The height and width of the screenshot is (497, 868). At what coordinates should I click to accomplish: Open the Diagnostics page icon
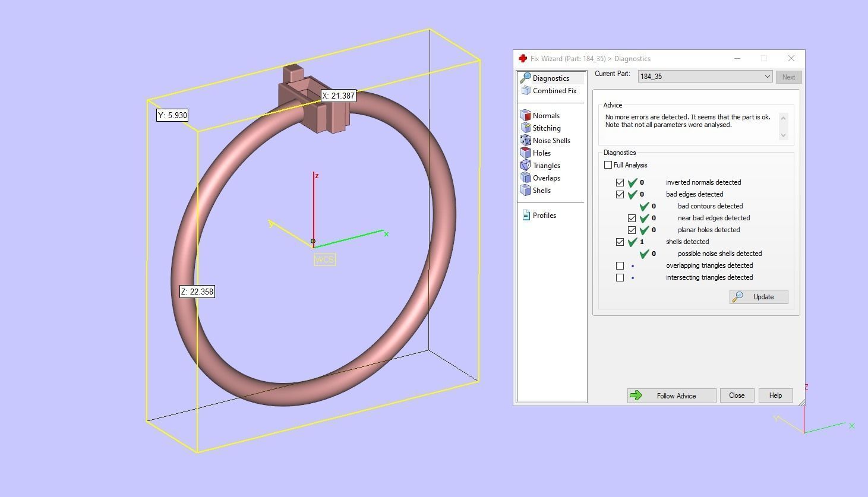pos(525,78)
